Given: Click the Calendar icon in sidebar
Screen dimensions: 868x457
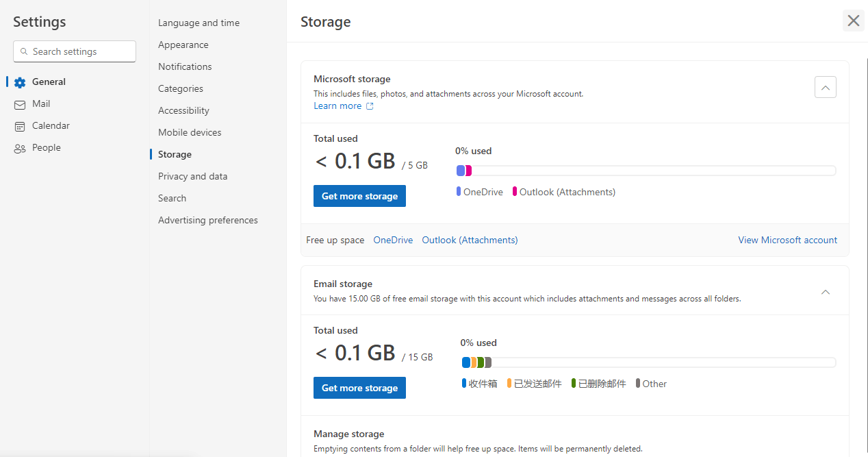Looking at the screenshot, I should click(x=20, y=126).
